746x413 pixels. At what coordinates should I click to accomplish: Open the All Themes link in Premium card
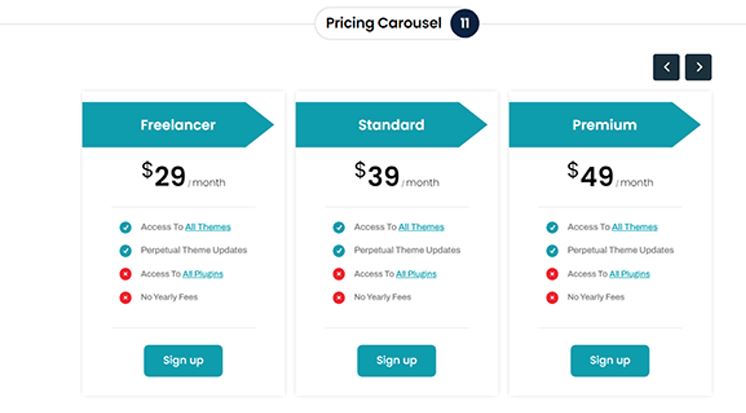(x=635, y=227)
